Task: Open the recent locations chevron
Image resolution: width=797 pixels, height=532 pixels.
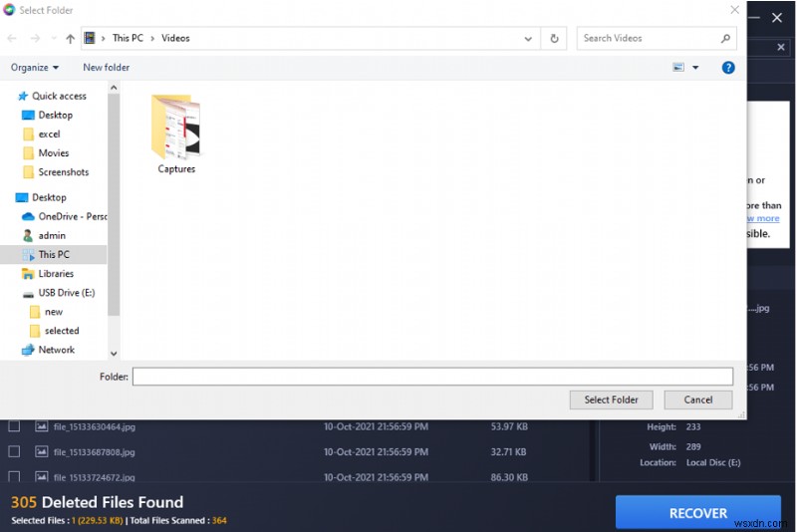Action: [x=54, y=38]
